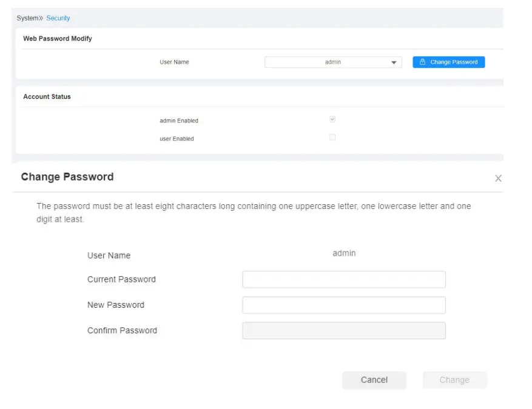This screenshot has width=532, height=409.
Task: Click the Account Status section heading
Action: (47, 97)
